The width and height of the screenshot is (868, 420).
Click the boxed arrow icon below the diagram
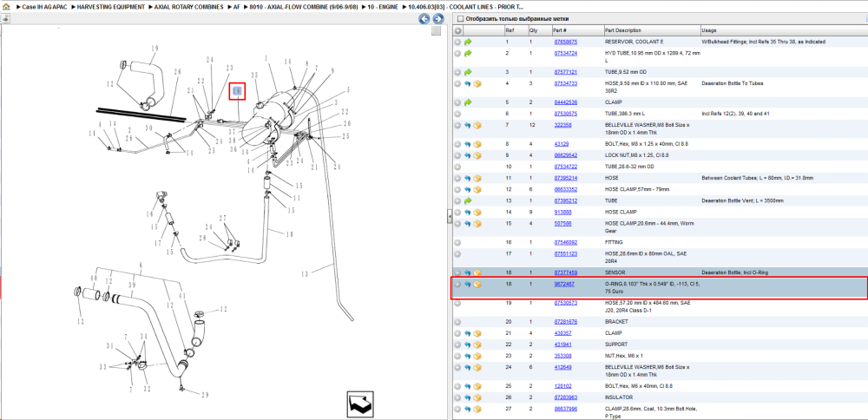[x=362, y=406]
